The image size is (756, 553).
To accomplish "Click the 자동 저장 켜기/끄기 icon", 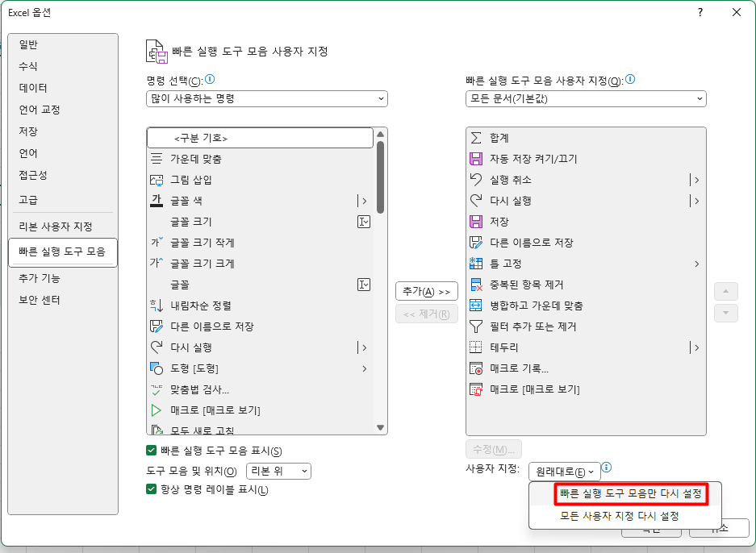I will 476,159.
